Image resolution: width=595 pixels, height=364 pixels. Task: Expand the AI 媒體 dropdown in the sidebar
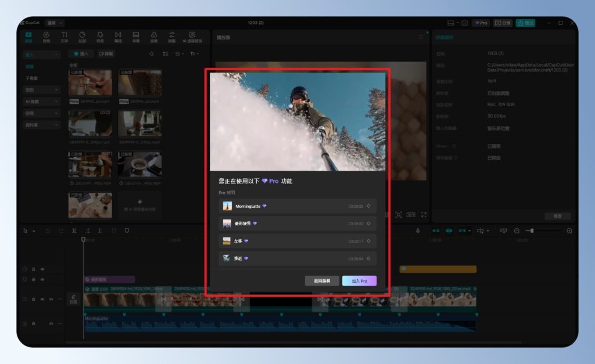pyautogui.click(x=41, y=102)
